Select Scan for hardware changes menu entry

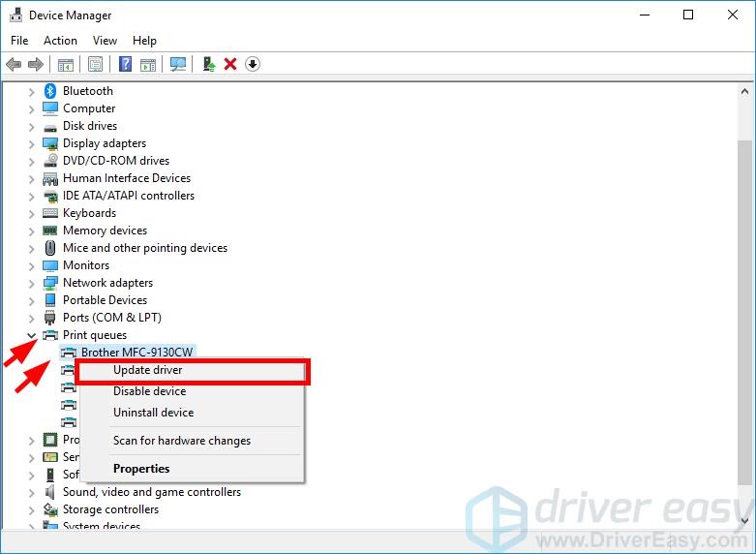click(x=193, y=441)
